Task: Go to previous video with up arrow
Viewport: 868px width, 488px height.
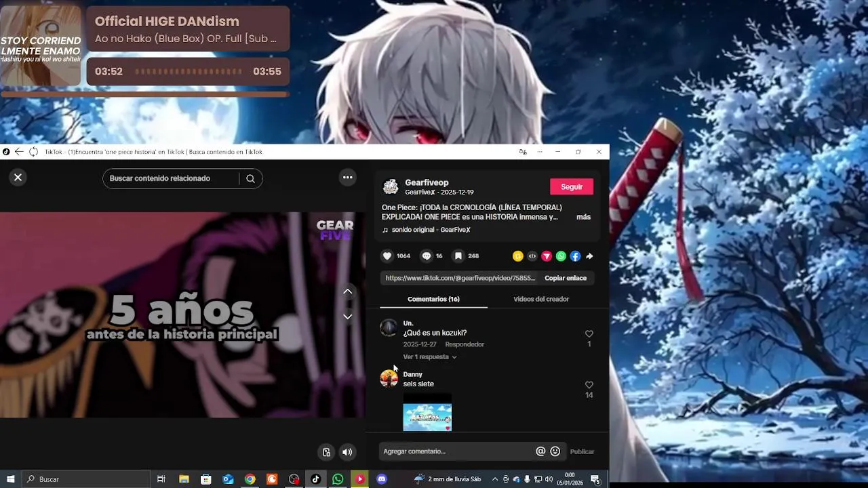Action: (348, 291)
